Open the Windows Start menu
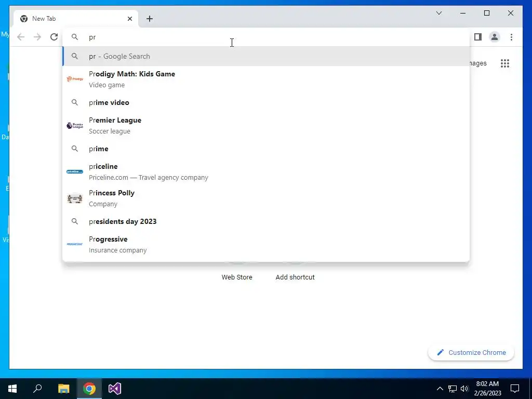The image size is (532, 399). pos(12,389)
